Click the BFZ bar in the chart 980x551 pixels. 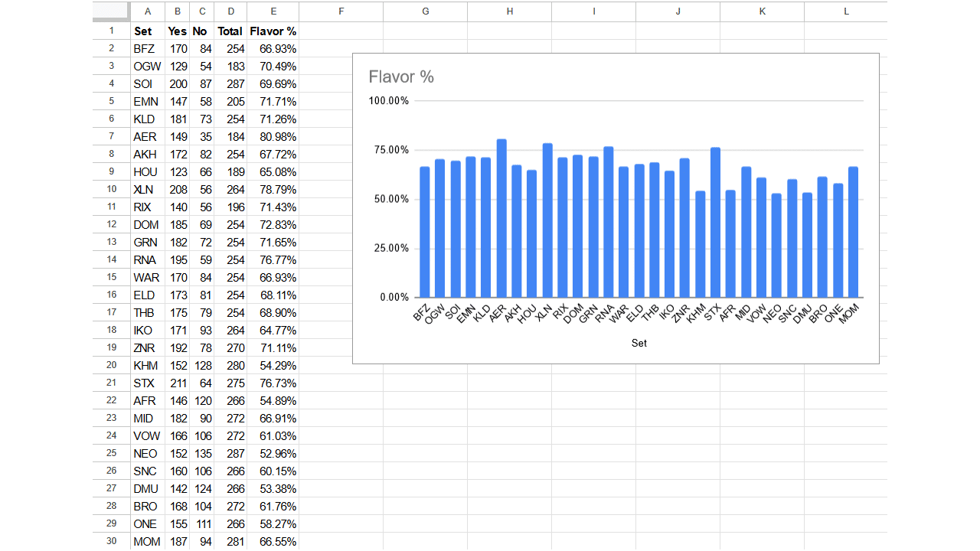click(425, 232)
